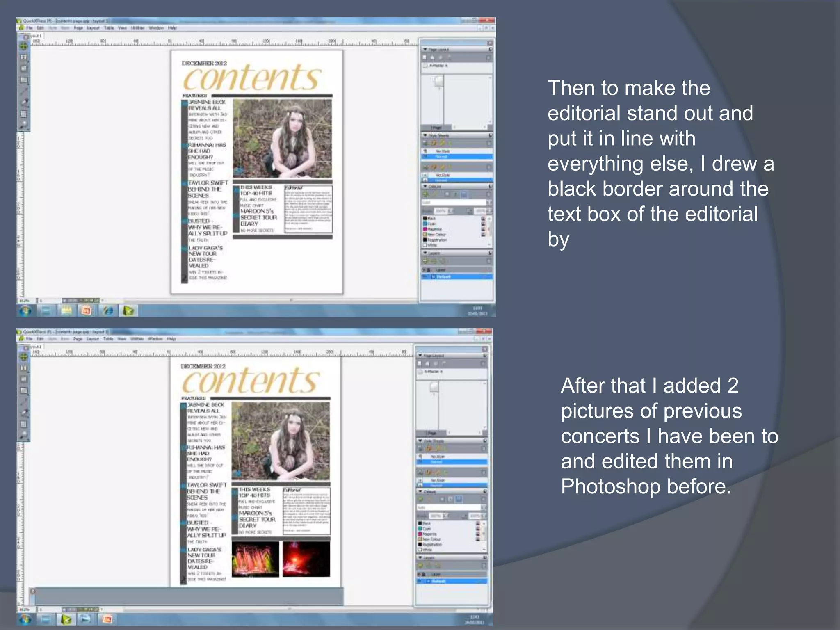Select Text Content tool in top screenshot
This screenshot has width=840, height=630.
click(x=24, y=57)
